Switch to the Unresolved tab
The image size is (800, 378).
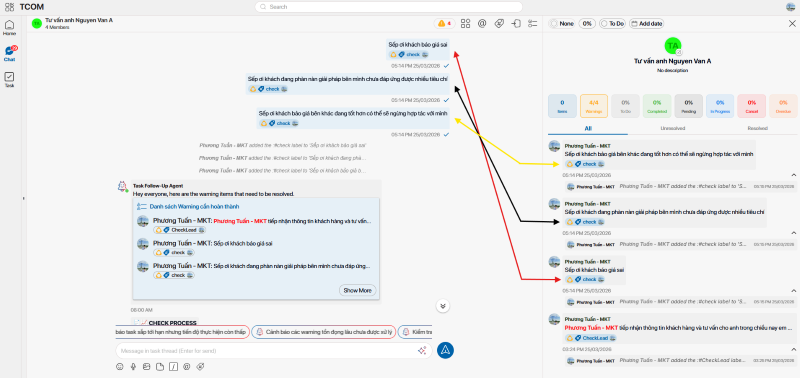pos(672,129)
